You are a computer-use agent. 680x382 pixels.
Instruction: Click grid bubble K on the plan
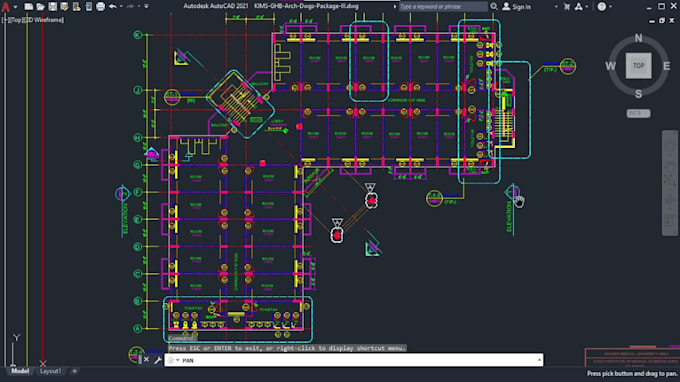tap(137, 35)
